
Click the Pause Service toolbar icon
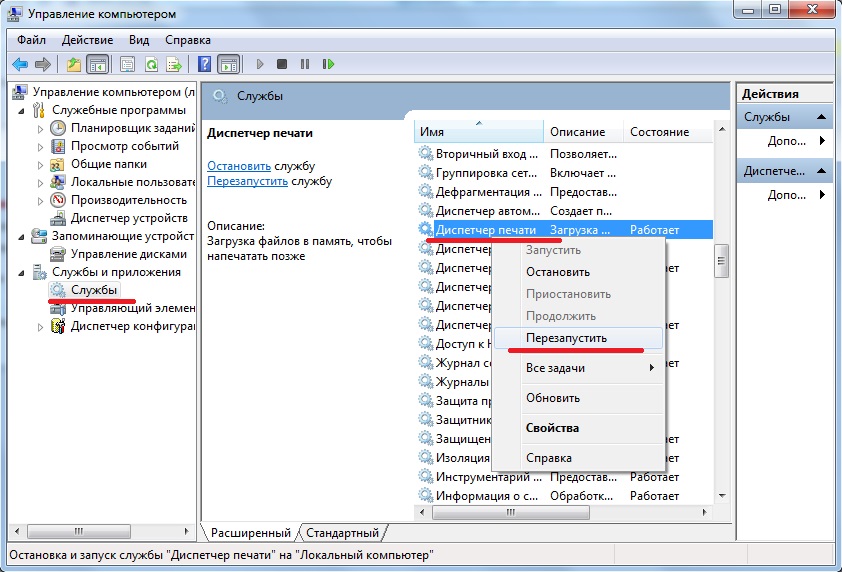point(305,64)
